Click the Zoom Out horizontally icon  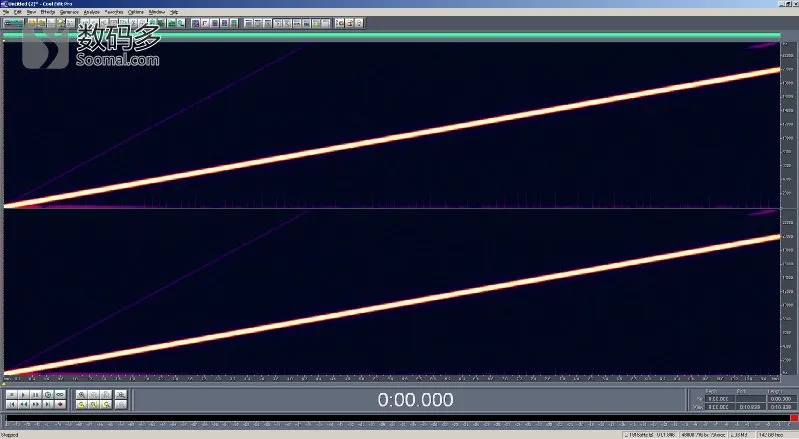coord(94,395)
